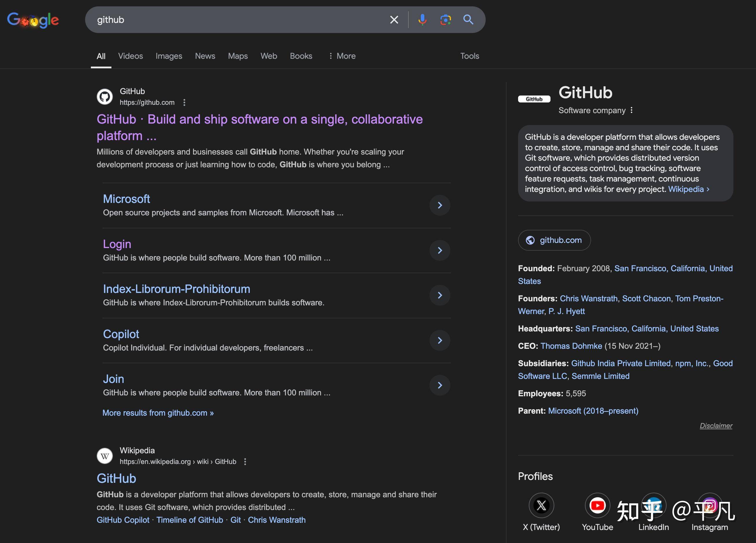The image size is (756, 543).
Task: Open Headquarters San Francisco, California link
Action: coord(647,328)
